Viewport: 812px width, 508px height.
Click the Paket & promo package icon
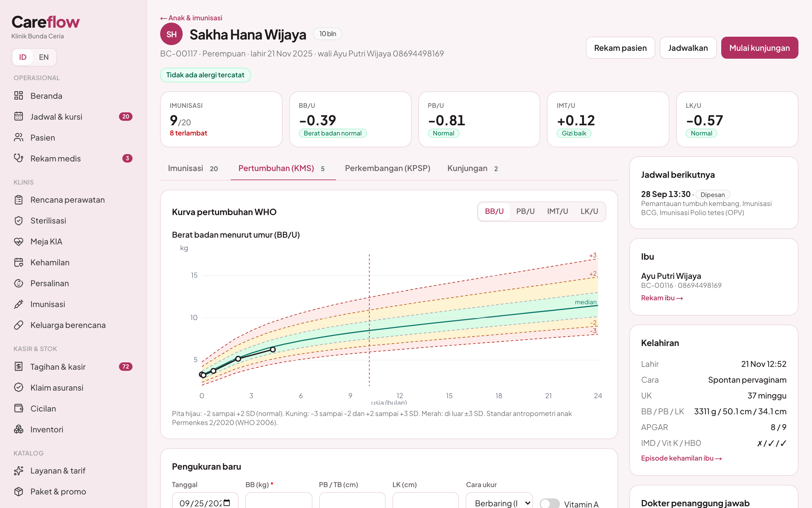18,492
